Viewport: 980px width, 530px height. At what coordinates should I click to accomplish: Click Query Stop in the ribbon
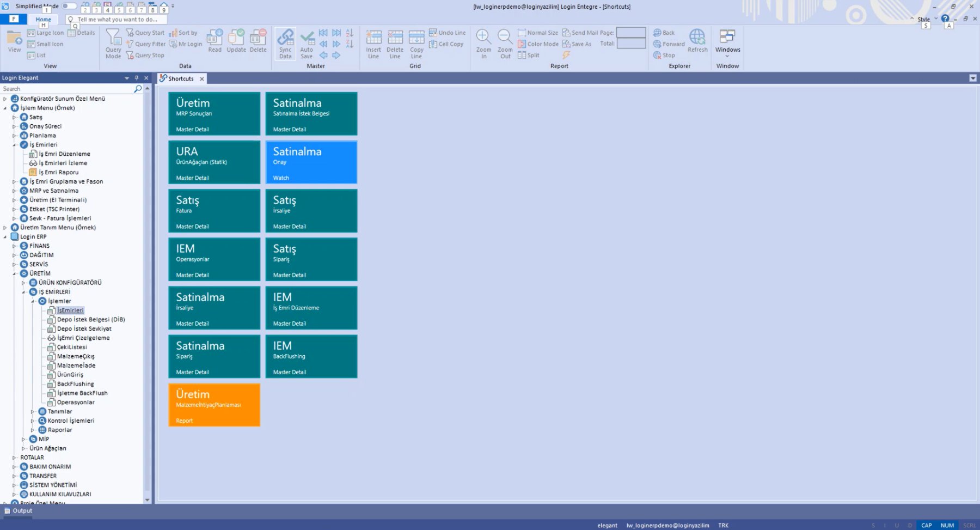(x=145, y=56)
